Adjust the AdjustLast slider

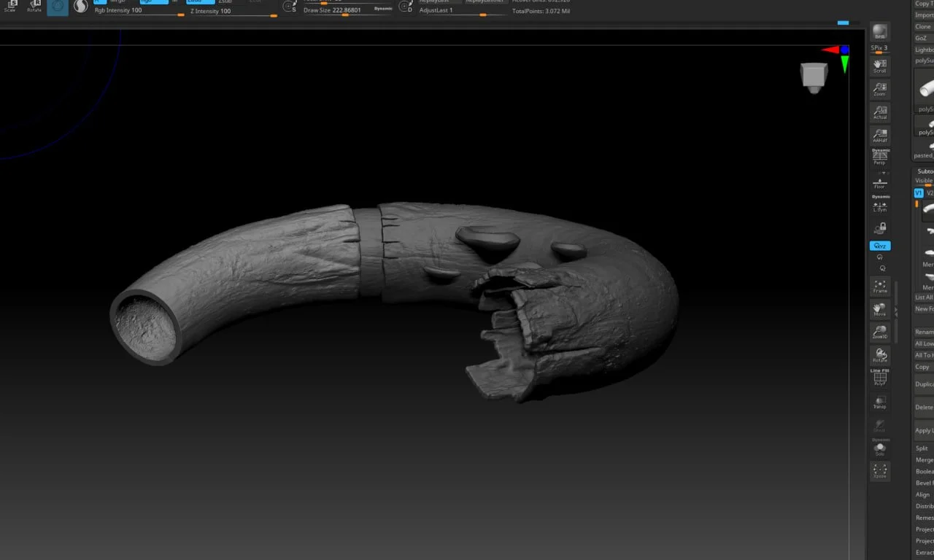pyautogui.click(x=462, y=10)
